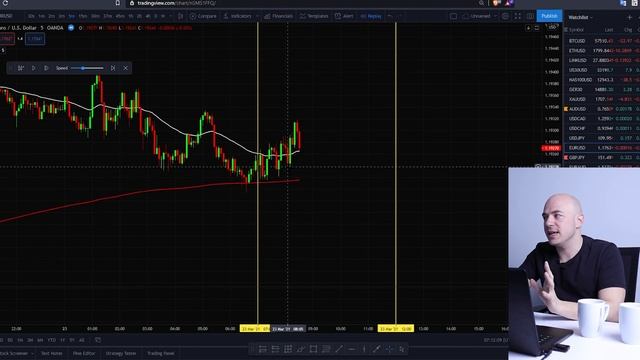The height and width of the screenshot is (360, 640).
Task: Select the horizontal line drawing tool
Action: 351,349
